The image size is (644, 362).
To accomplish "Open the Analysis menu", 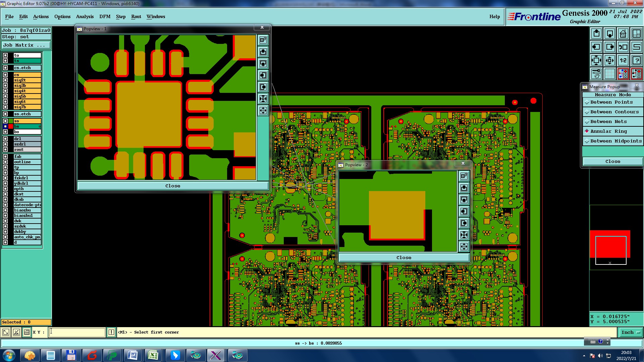I will (x=85, y=16).
